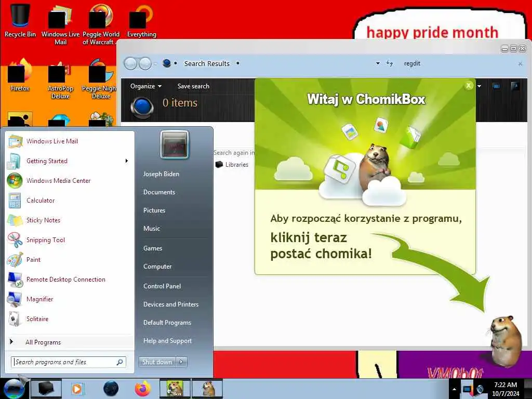Close the ChomikBox welcome popup

click(469, 86)
